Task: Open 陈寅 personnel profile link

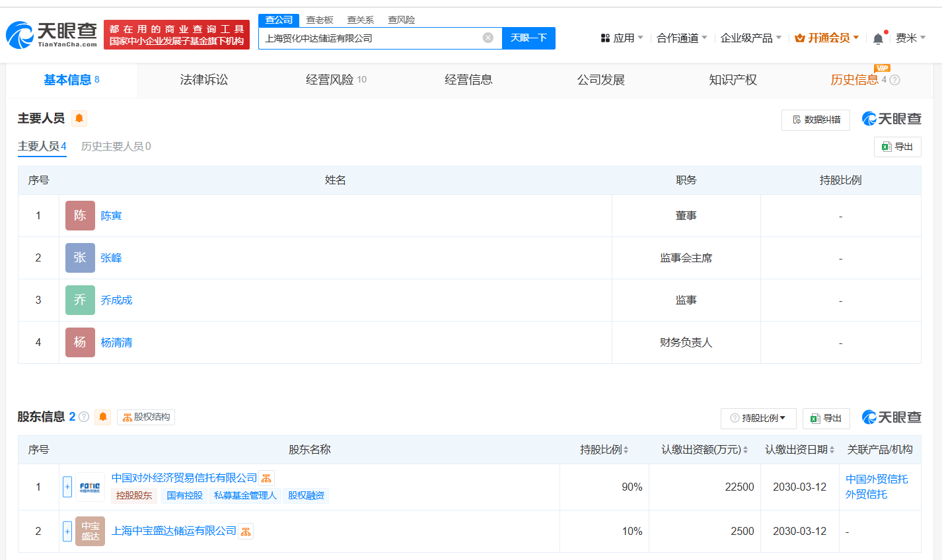Action: coord(111,216)
